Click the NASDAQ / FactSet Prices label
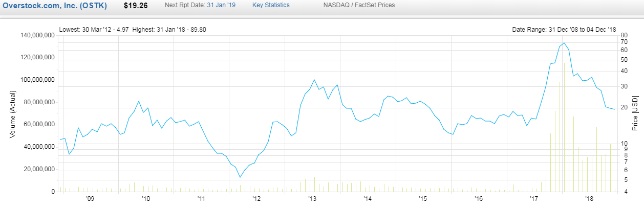 point(359,5)
